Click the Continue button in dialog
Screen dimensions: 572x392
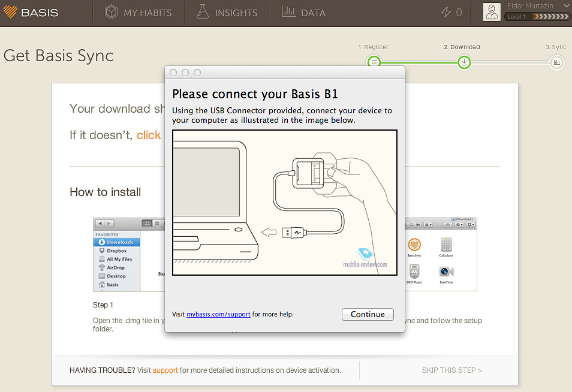pos(368,314)
